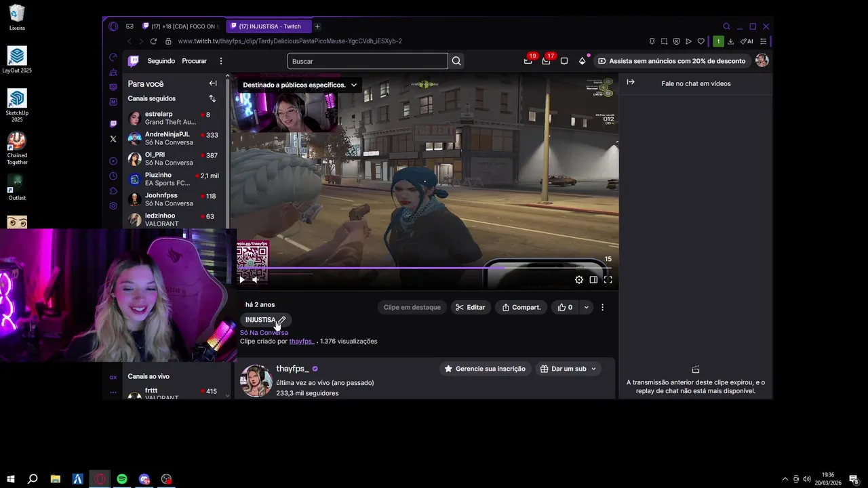
Task: Open the Twitch home logo
Action: (134, 61)
